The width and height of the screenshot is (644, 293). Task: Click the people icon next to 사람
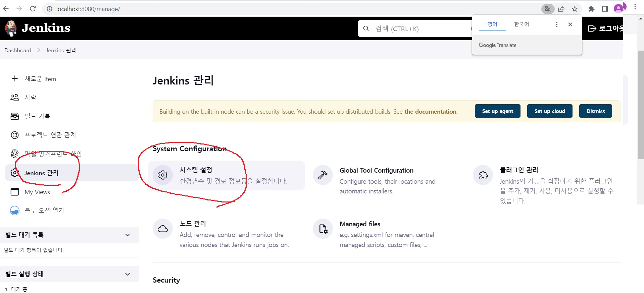coord(15,97)
